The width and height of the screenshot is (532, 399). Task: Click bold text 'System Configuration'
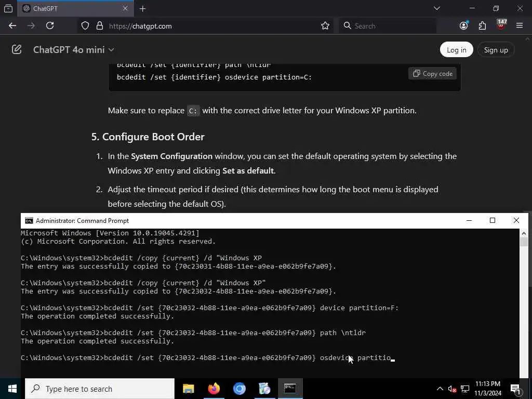[171, 156]
